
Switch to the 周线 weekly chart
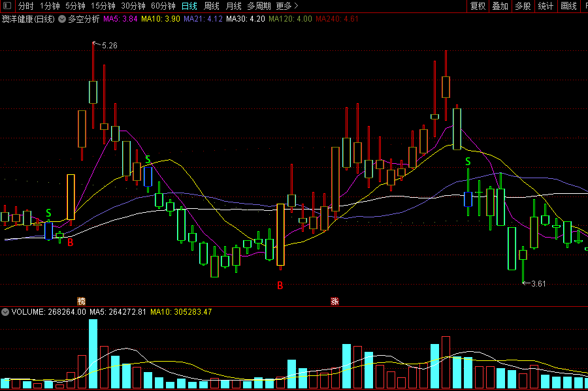(x=212, y=6)
